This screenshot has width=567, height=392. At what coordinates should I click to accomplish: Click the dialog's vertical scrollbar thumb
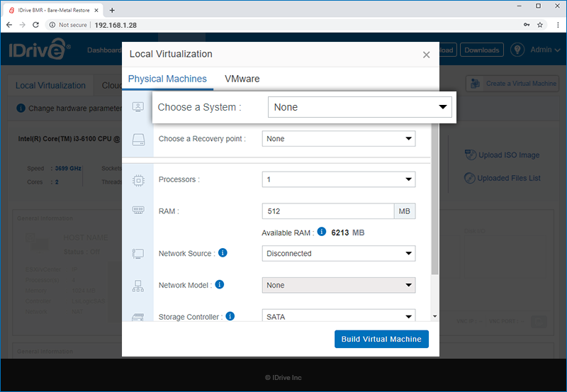[x=435, y=199]
